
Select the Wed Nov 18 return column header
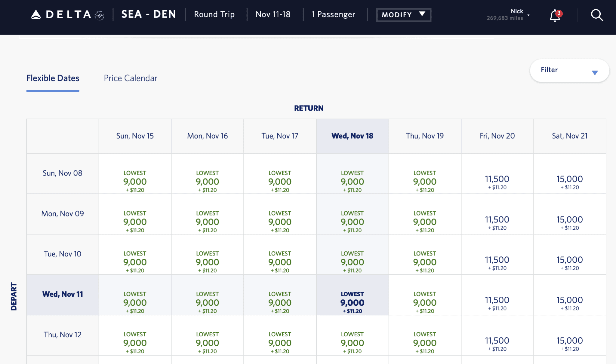[352, 136]
